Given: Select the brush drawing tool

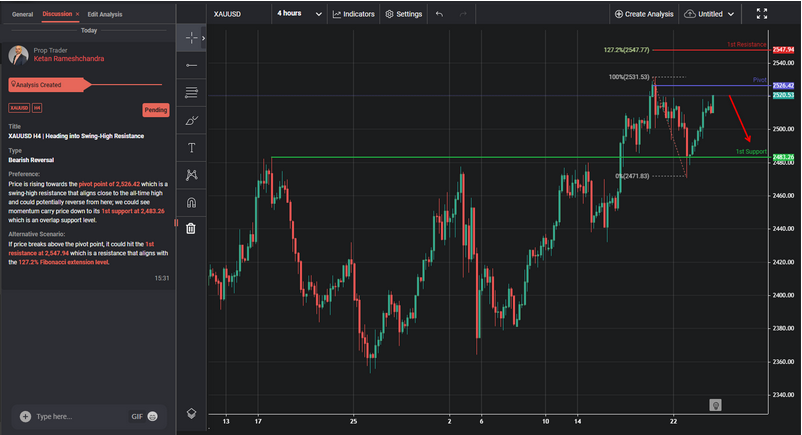Looking at the screenshot, I should 191,120.
